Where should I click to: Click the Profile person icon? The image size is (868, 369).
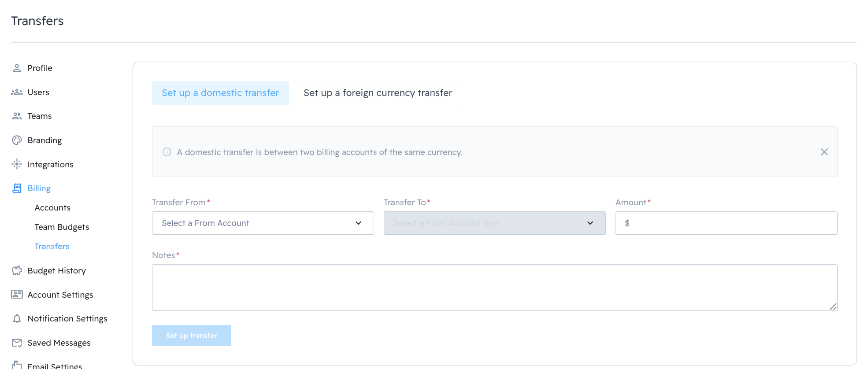pos(17,68)
